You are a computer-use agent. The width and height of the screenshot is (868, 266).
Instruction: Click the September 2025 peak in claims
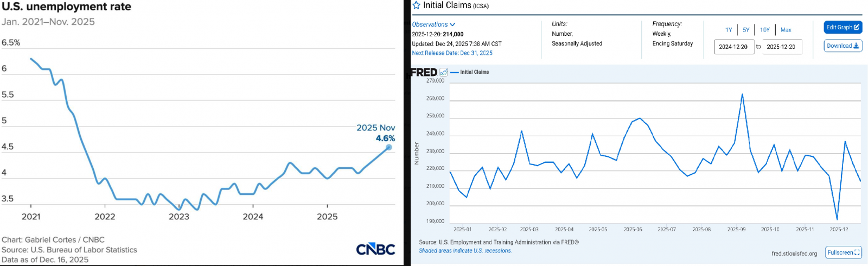point(742,94)
